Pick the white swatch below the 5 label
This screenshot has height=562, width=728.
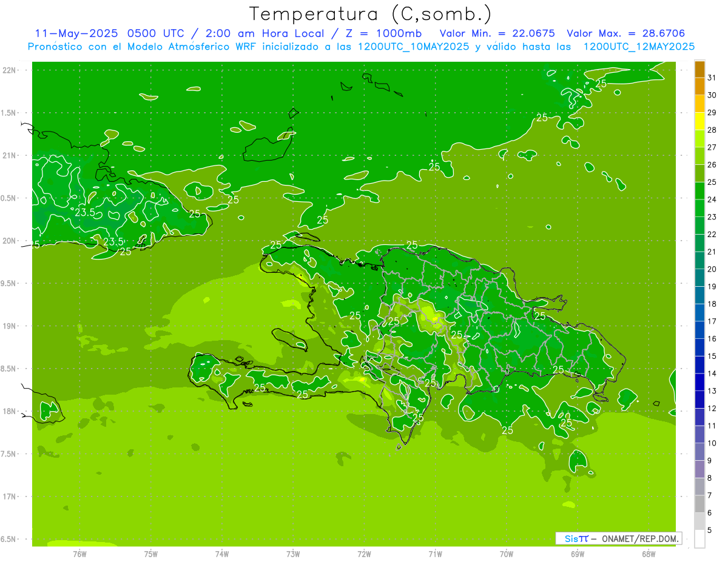699,539
